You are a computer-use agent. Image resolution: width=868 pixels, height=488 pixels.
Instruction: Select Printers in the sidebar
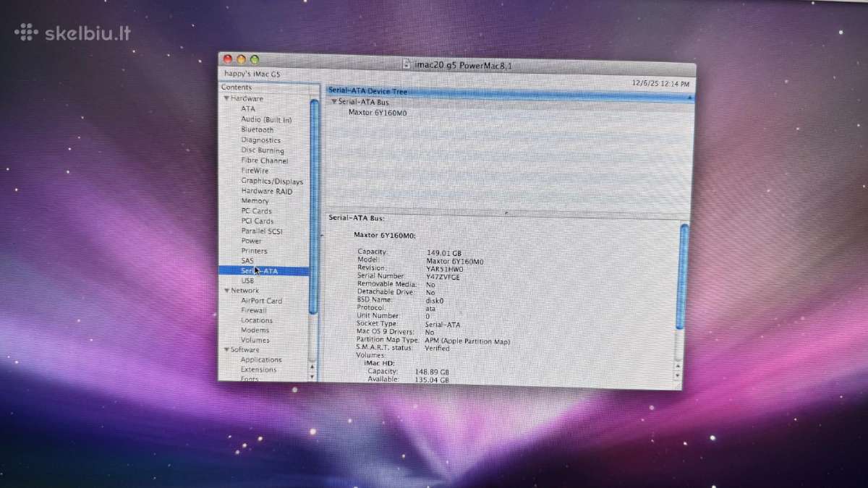tap(254, 251)
